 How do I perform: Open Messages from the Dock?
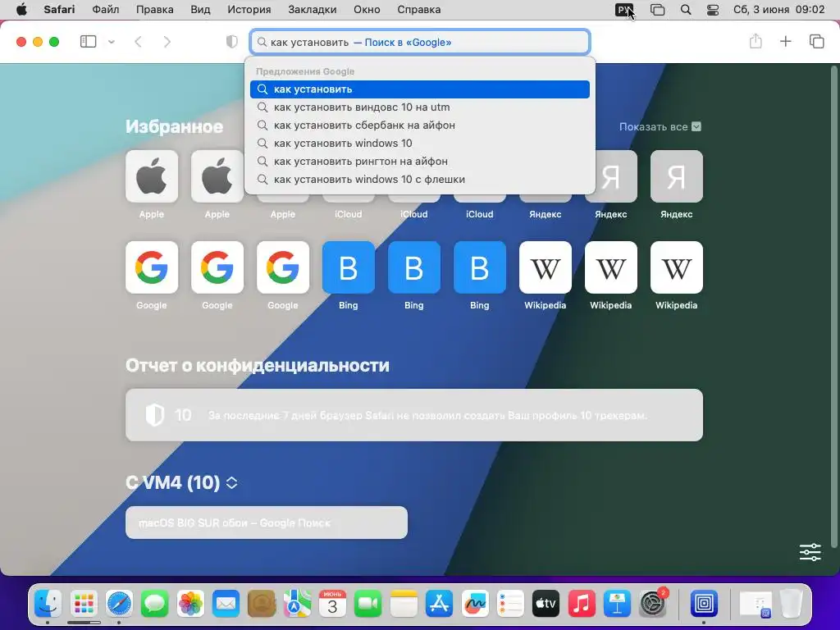[x=154, y=605]
